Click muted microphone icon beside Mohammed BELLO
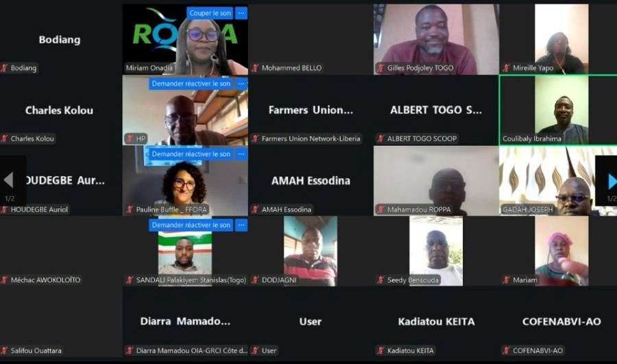This screenshot has width=617, height=364. coord(255,68)
